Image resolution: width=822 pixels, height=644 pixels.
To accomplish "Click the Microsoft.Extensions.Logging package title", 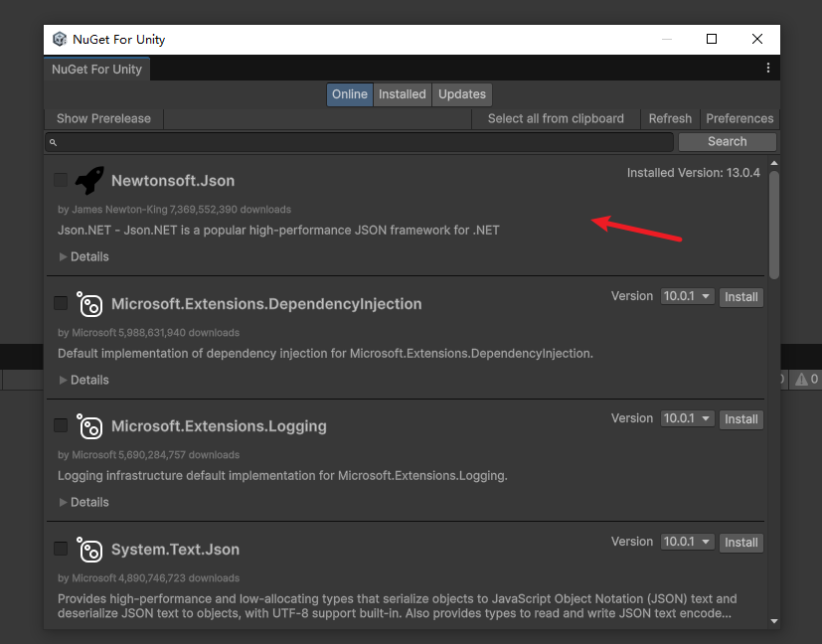I will click(x=219, y=426).
